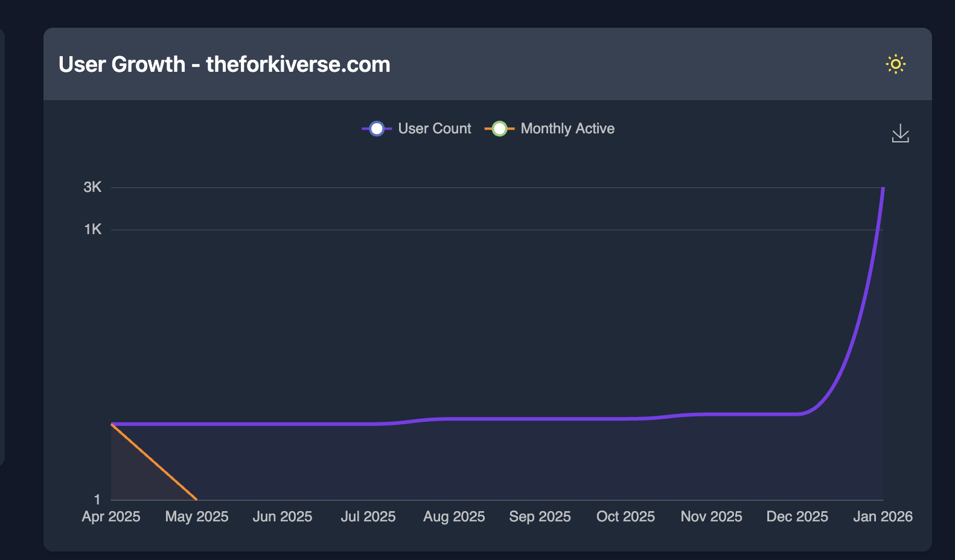Click the User Growth chart title

pyautogui.click(x=224, y=65)
